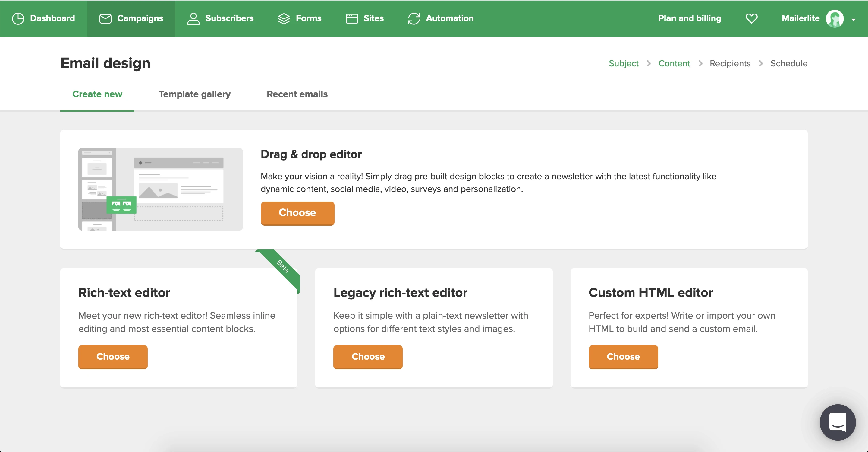Click the heart icon in top bar

(x=751, y=18)
